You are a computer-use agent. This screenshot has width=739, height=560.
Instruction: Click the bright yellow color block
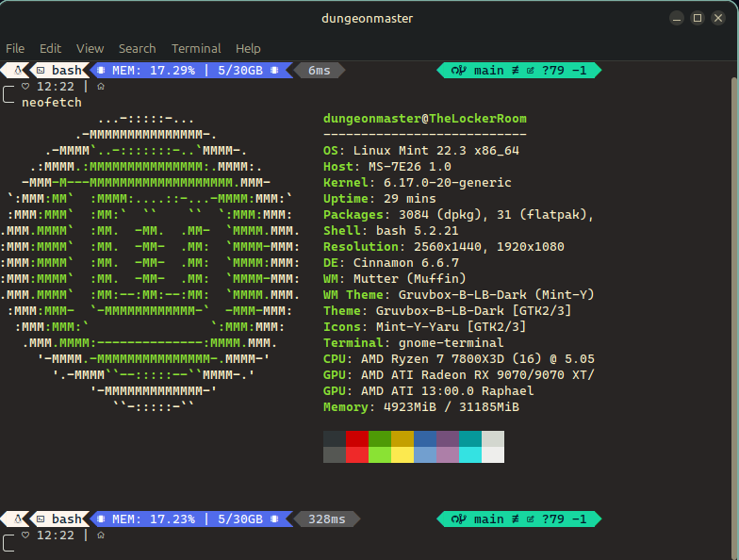click(402, 454)
